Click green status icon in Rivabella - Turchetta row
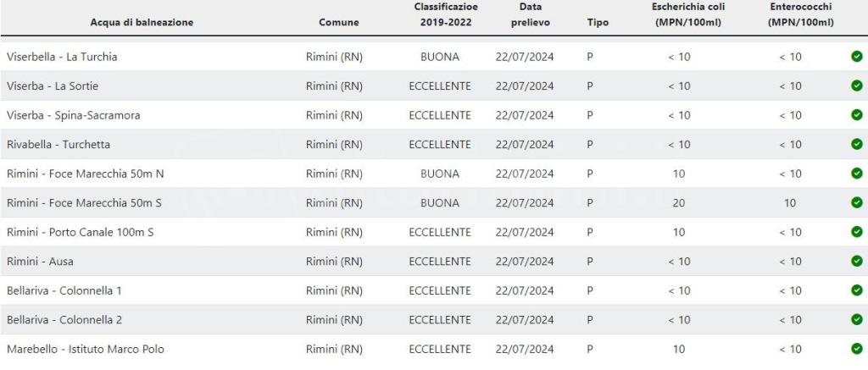Image resolution: width=868 pixels, height=370 pixels. [x=856, y=144]
